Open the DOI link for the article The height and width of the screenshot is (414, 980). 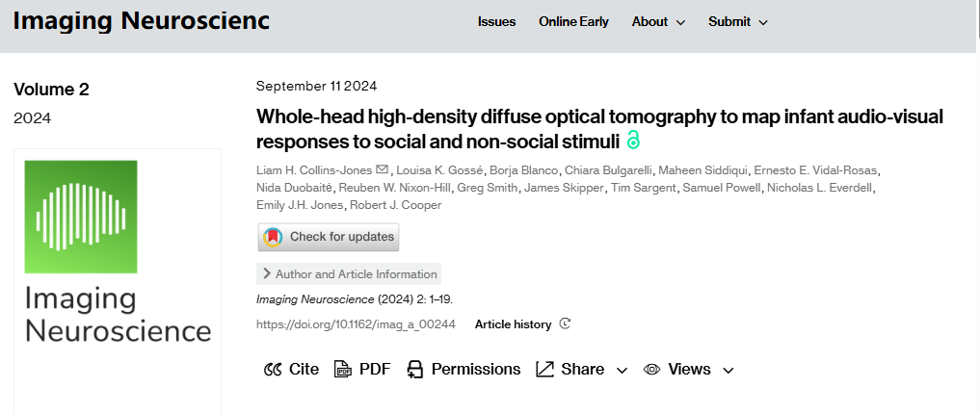click(x=356, y=324)
